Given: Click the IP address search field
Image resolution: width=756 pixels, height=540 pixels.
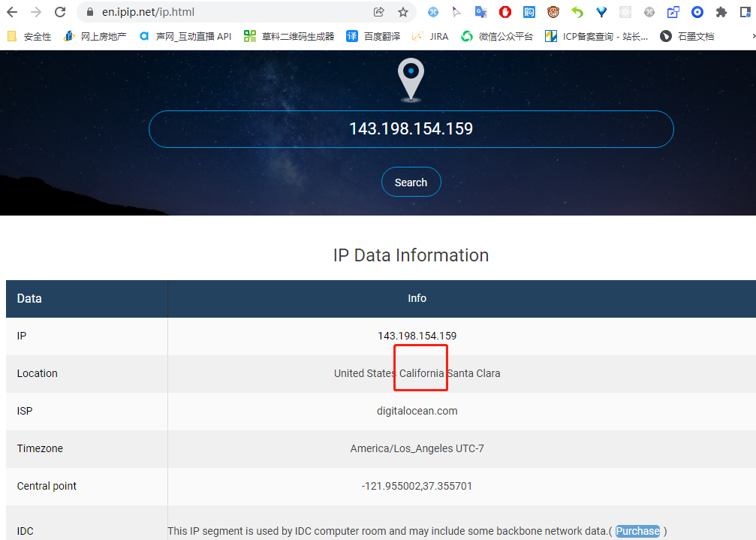Looking at the screenshot, I should click(411, 129).
